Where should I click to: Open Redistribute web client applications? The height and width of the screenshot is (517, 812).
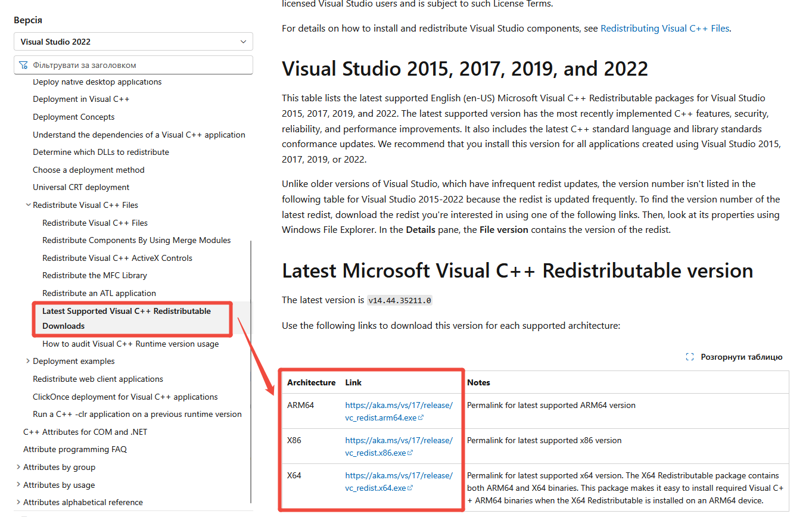click(x=98, y=379)
